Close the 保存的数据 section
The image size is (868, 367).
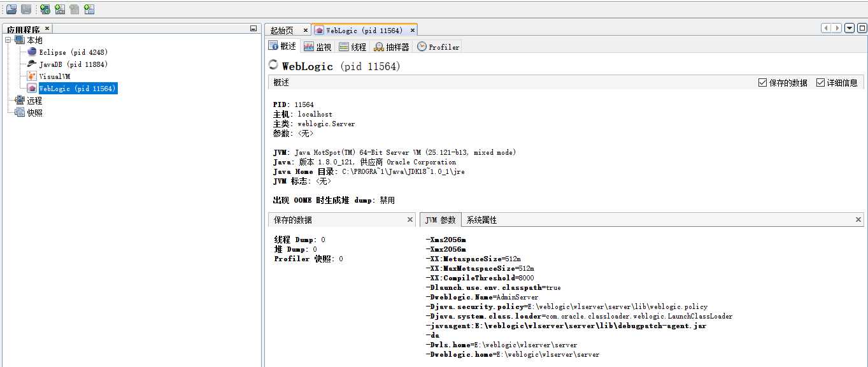pyautogui.click(x=410, y=219)
